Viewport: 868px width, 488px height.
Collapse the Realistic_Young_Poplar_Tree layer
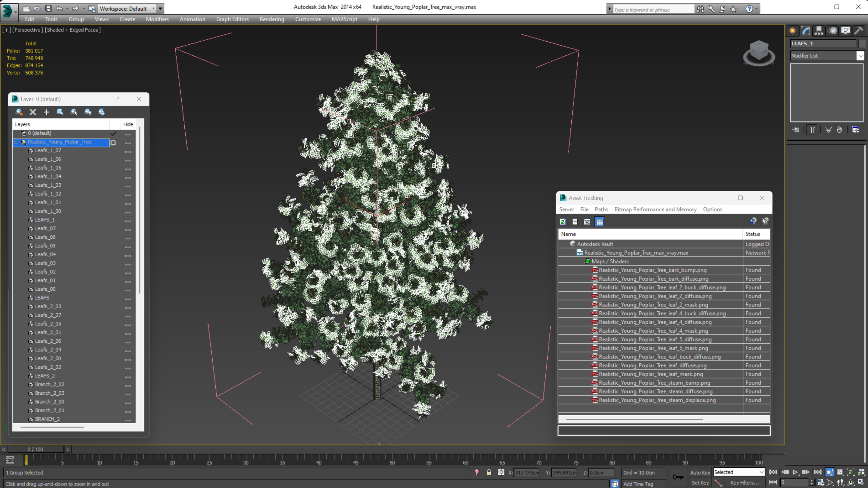click(x=16, y=142)
